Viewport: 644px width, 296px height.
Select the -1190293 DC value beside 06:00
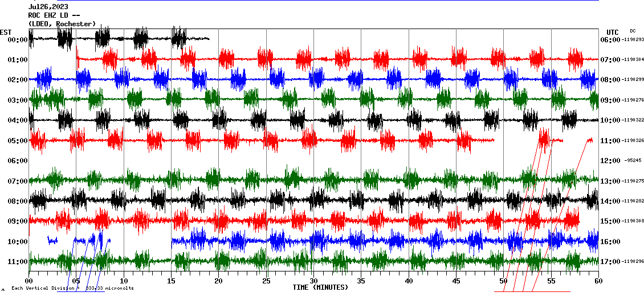(x=632, y=40)
